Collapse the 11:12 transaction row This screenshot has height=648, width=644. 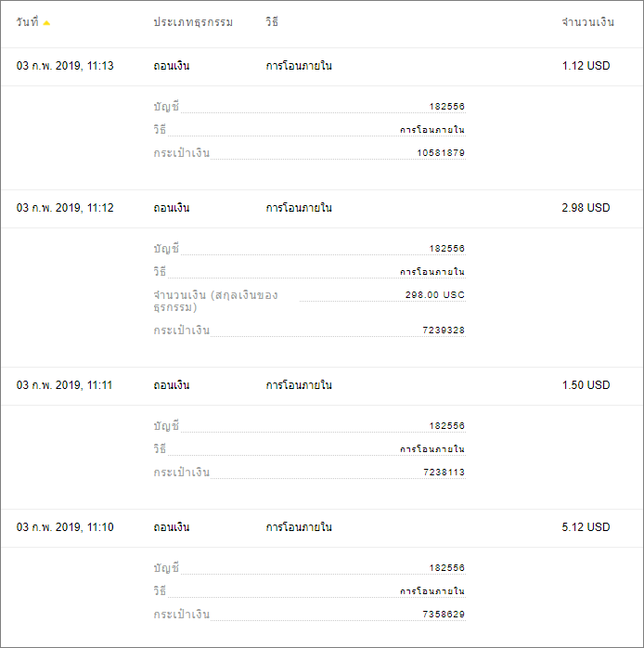[322, 208]
